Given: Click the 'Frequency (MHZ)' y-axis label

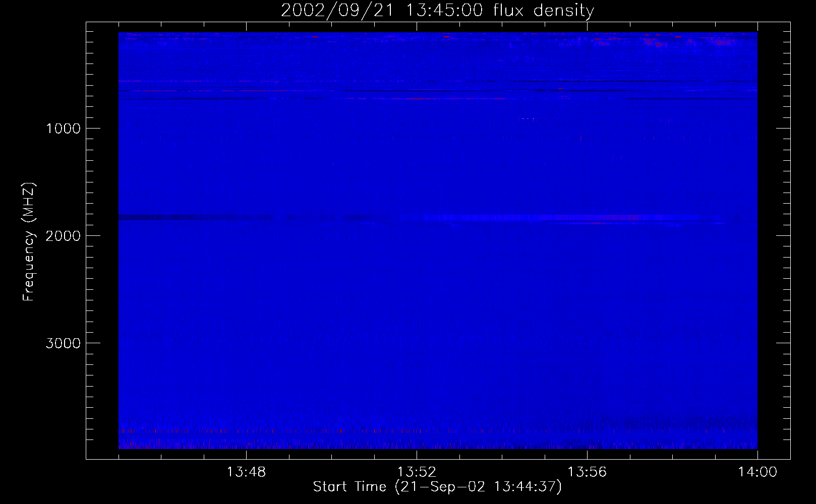Looking at the screenshot, I should [x=29, y=242].
